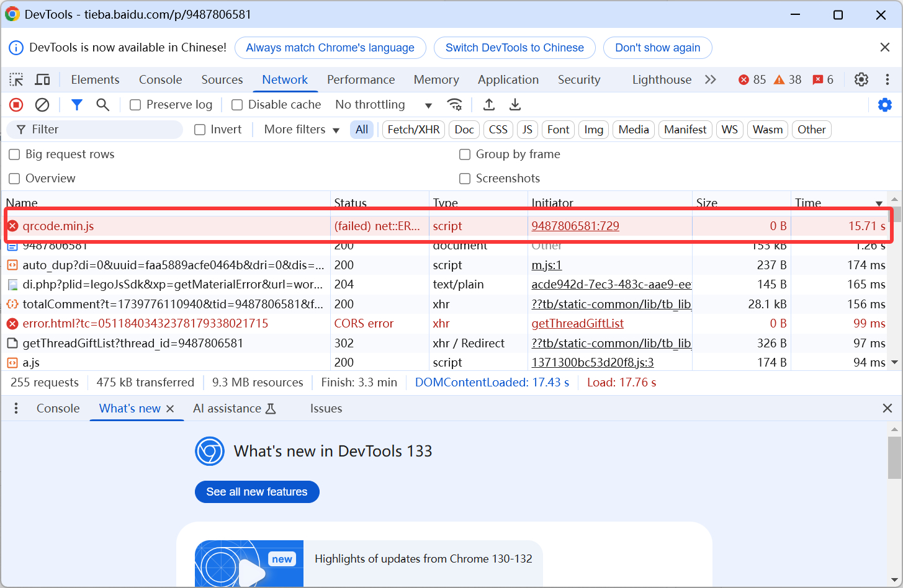Check the Disable cache option
Viewport: 903px width, 588px height.
point(237,105)
